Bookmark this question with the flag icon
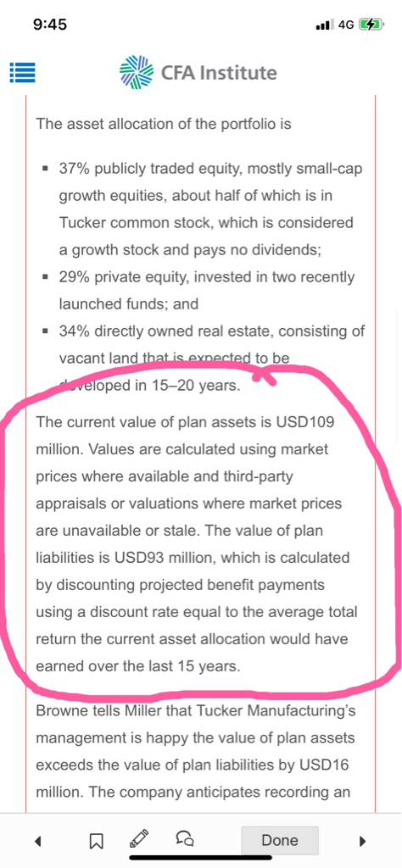Image resolution: width=402 pixels, height=868 pixels. click(x=97, y=842)
